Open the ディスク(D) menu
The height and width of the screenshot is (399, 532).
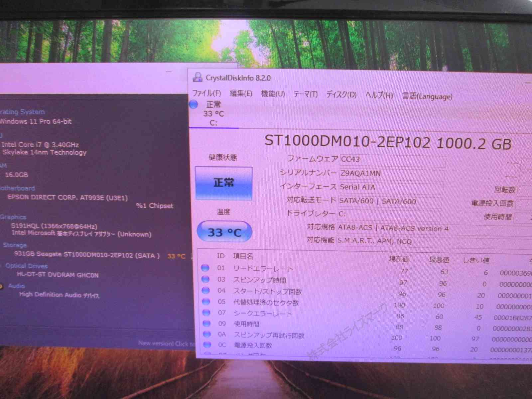point(341,95)
